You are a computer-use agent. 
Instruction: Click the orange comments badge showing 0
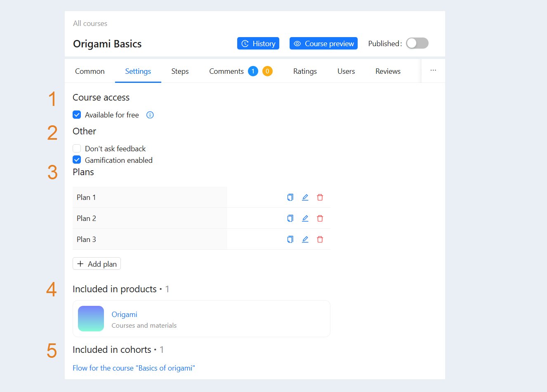[267, 71]
